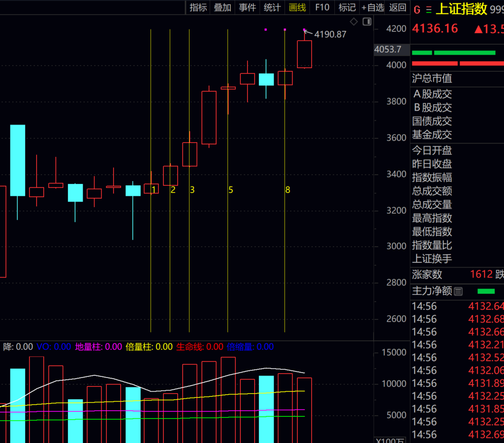Open the 指标 indicators menu
This screenshot has height=443, width=504.
[x=198, y=7]
